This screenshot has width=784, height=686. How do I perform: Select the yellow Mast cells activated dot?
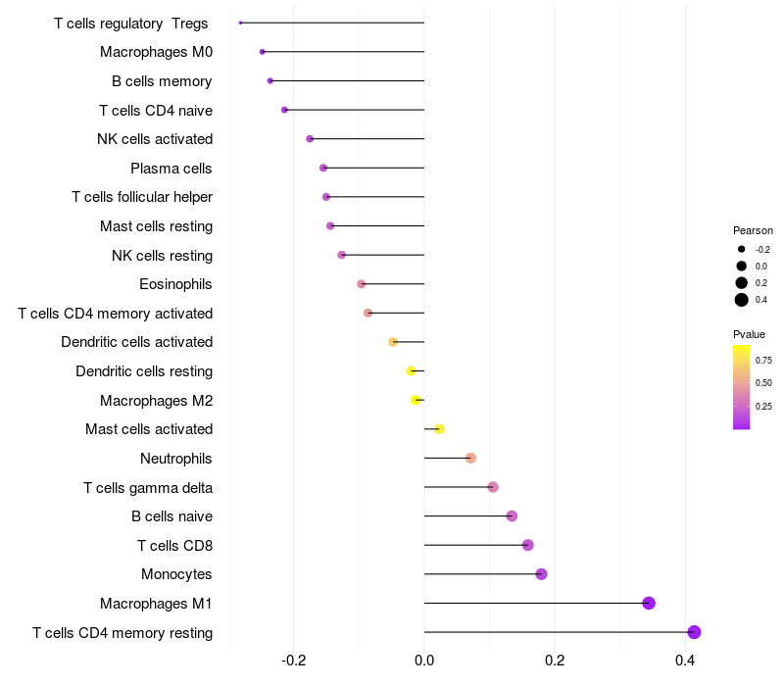(x=439, y=429)
